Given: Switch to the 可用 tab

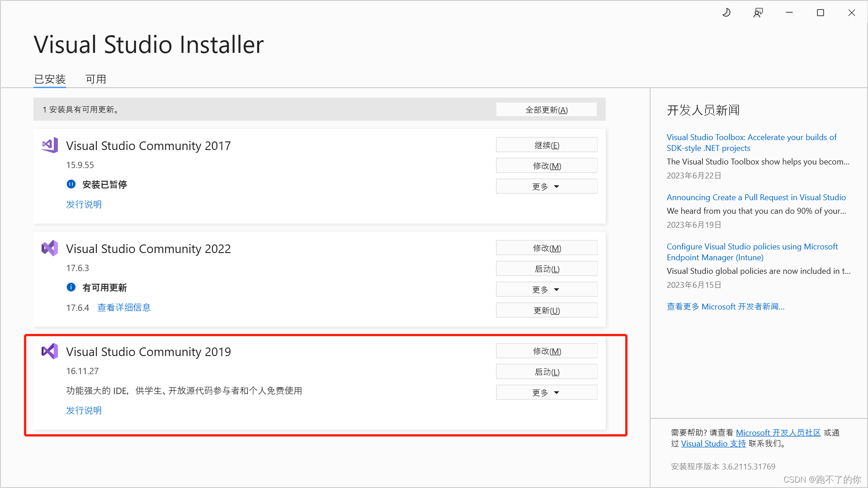Looking at the screenshot, I should coord(96,79).
